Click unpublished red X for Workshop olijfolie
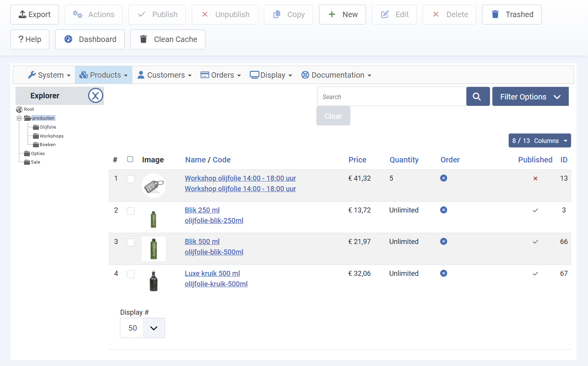Viewport: 588px width, 366px height. [x=535, y=179]
